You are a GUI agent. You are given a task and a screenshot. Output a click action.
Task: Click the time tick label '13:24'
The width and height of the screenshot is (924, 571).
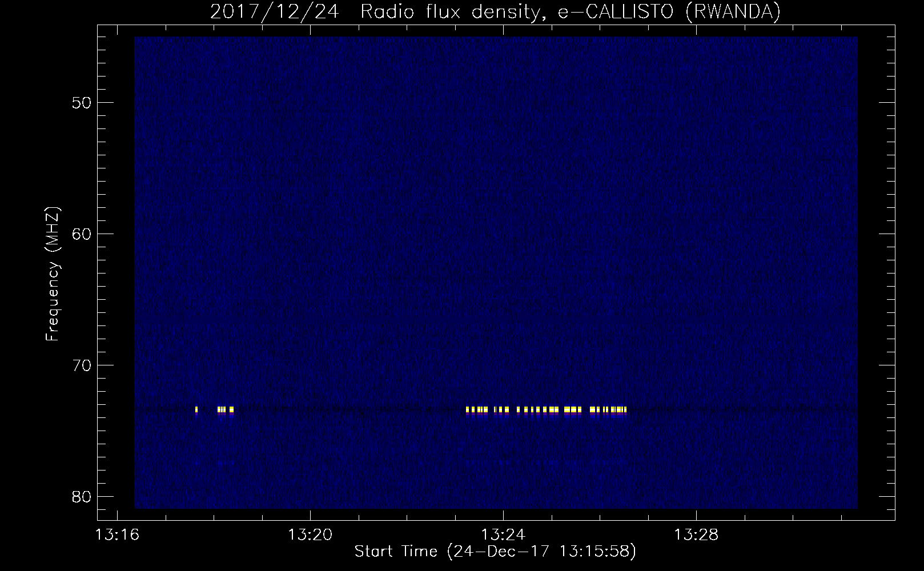pos(503,535)
